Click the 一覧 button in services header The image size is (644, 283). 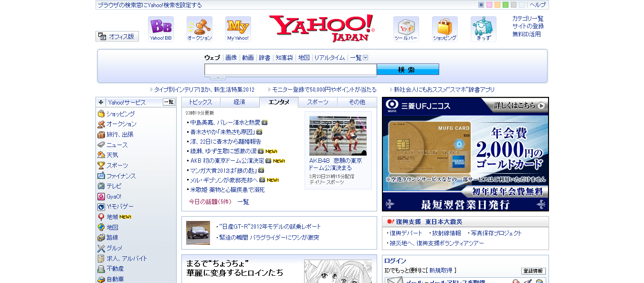pos(169,102)
